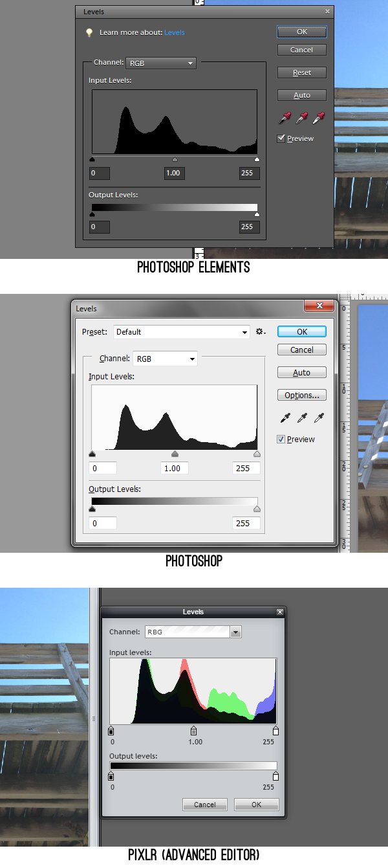This screenshot has width=388, height=868.
Task: Click input midtone 1.00 field in Photoshop Levels
Action: (x=175, y=468)
